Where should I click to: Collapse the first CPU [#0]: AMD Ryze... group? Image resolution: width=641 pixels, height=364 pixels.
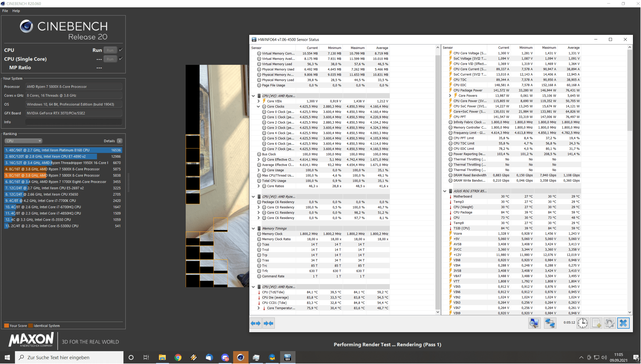[253, 96]
